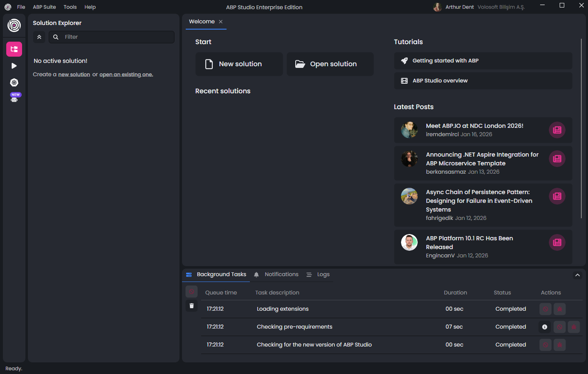The height and width of the screenshot is (374, 588).
Task: Open the File menu
Action: point(21,7)
